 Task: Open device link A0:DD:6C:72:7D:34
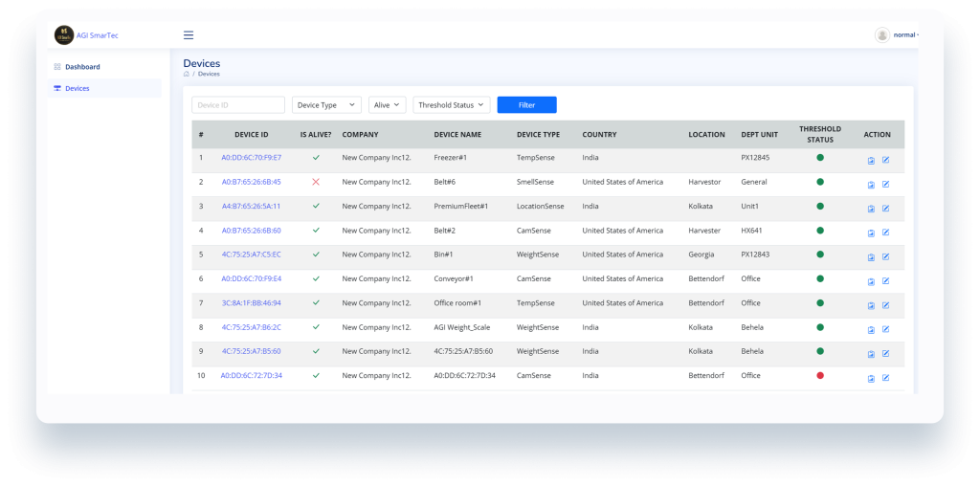(252, 376)
